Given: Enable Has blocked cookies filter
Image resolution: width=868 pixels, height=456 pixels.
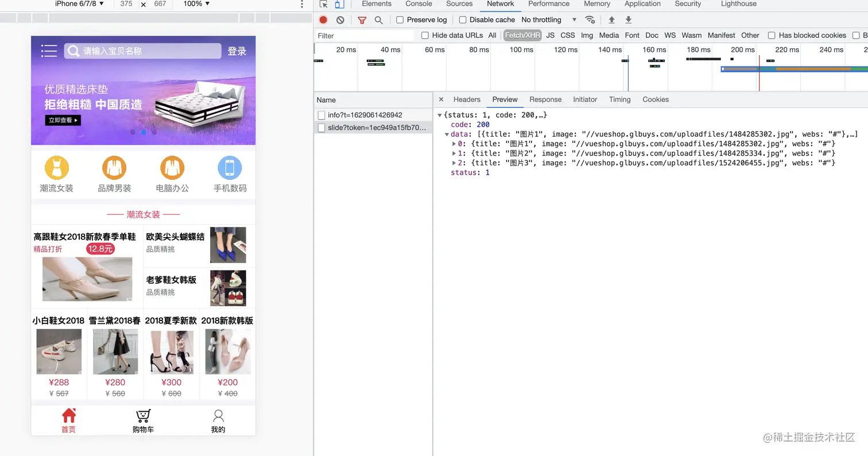Looking at the screenshot, I should pyautogui.click(x=772, y=35).
